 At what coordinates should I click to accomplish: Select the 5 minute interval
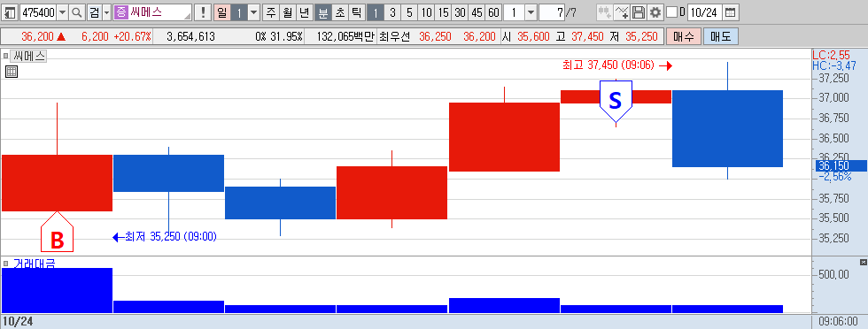point(409,12)
